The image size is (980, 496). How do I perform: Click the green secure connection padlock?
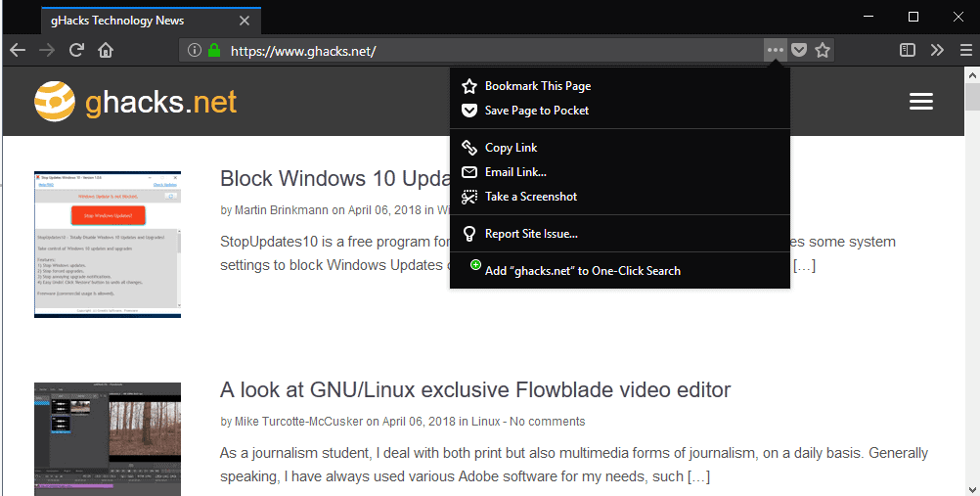click(214, 50)
